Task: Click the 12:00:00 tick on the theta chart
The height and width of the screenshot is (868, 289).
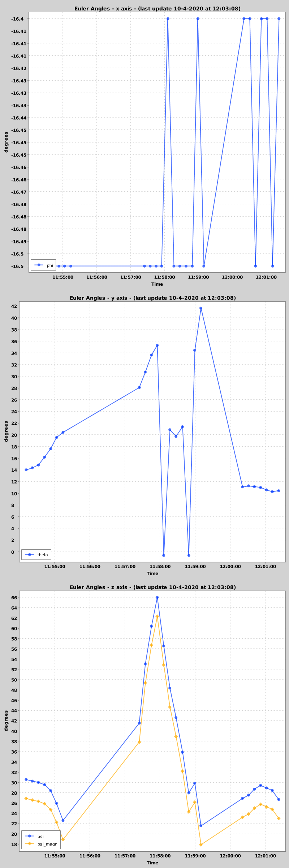Action: click(x=230, y=566)
